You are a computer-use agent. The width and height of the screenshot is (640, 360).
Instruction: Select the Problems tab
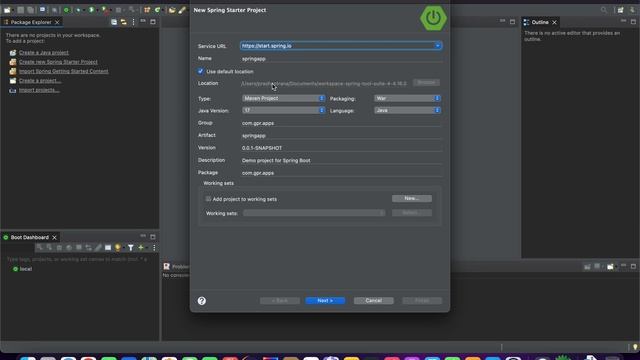point(176,267)
